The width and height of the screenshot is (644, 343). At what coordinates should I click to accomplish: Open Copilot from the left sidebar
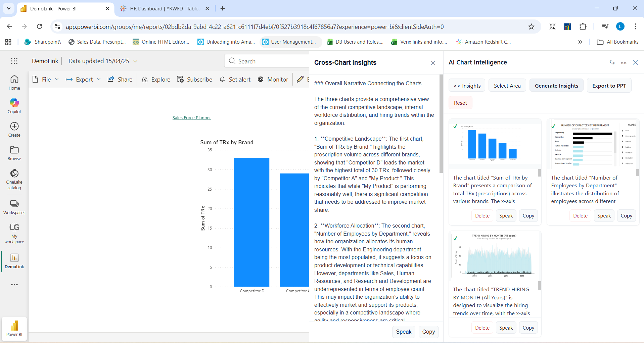pyautogui.click(x=14, y=103)
